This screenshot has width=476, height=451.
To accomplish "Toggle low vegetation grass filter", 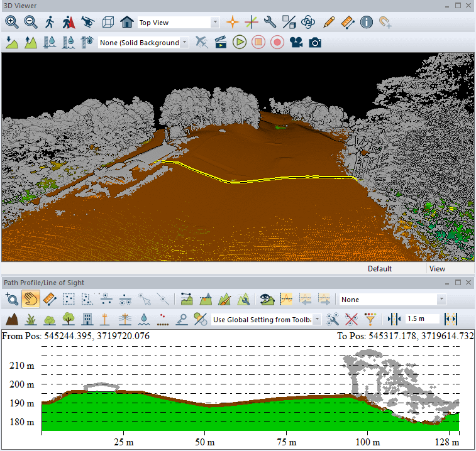I will click(31, 319).
